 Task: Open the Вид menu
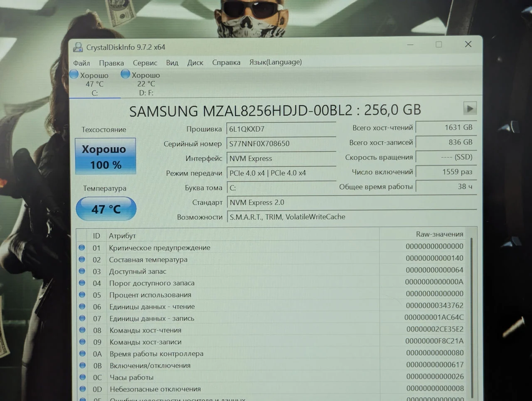(x=172, y=63)
